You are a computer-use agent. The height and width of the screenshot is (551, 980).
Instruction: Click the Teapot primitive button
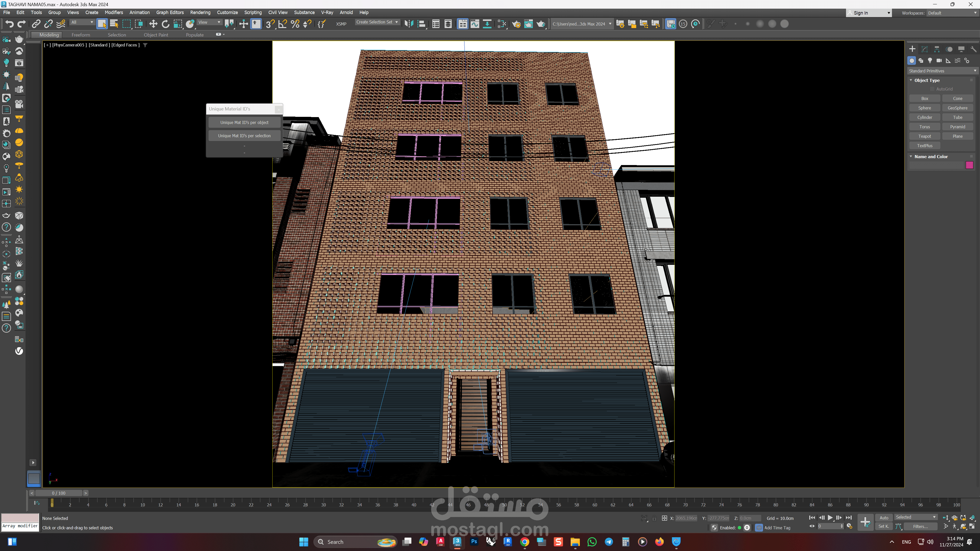coord(924,136)
